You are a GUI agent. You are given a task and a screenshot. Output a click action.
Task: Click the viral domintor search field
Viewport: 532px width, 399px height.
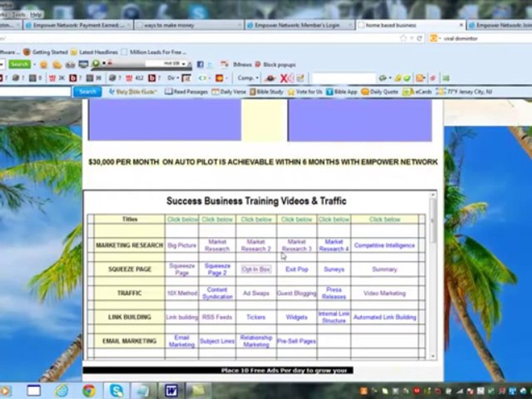click(485, 38)
